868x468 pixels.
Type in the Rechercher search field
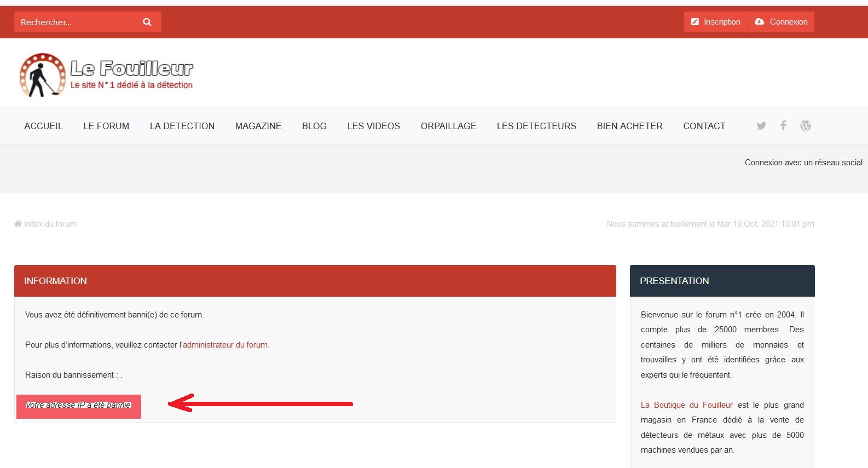(x=77, y=22)
